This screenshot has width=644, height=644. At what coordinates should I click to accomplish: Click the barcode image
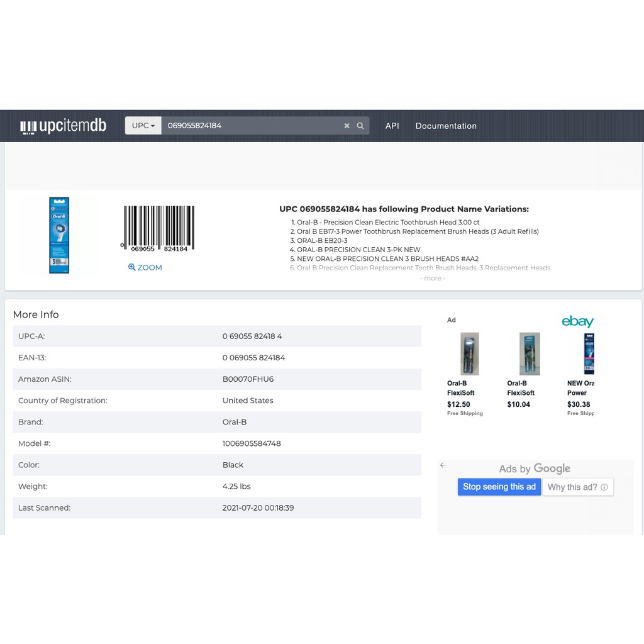(x=158, y=229)
